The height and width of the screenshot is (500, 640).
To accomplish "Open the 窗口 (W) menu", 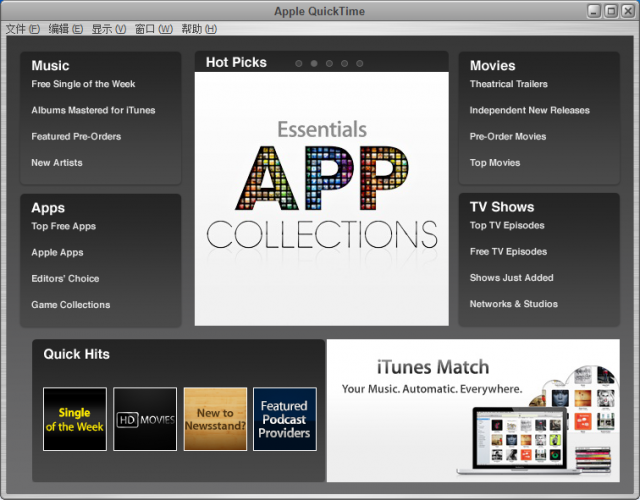I will tap(154, 29).
